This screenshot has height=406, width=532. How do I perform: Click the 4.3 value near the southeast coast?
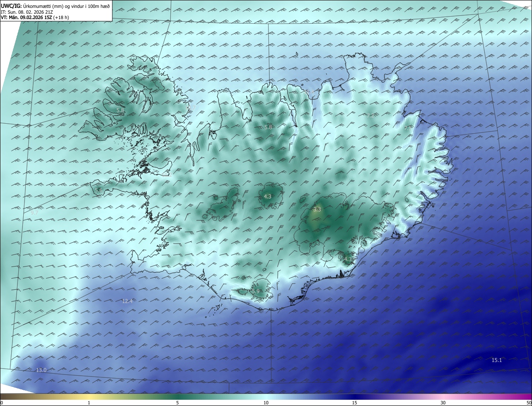(x=347, y=259)
